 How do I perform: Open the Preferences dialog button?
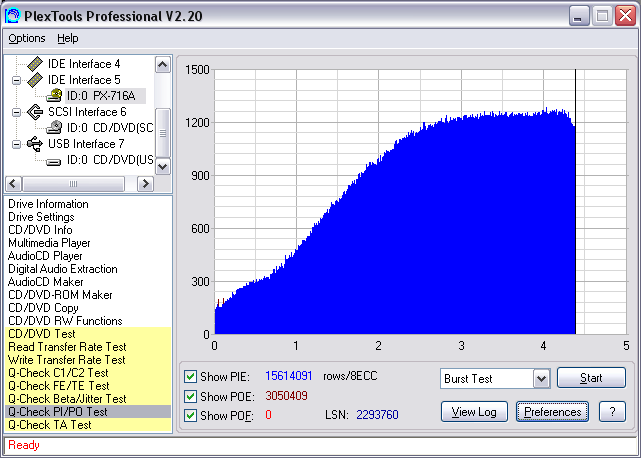(x=552, y=412)
